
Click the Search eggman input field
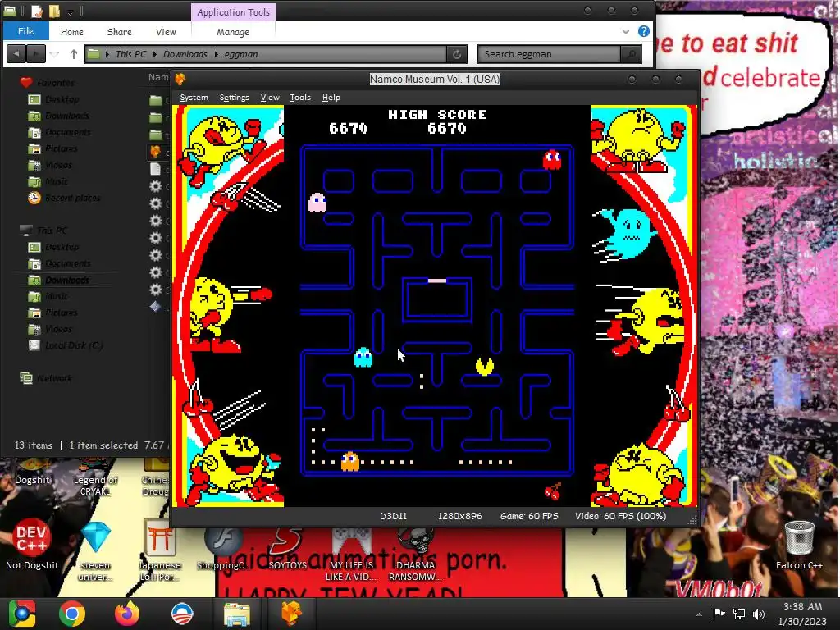tap(549, 54)
